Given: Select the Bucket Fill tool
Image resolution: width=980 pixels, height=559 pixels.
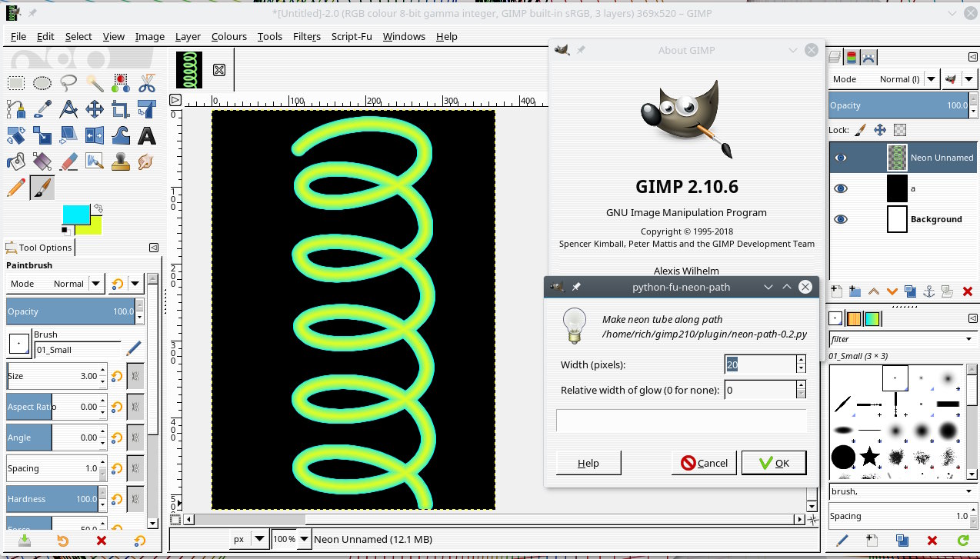Looking at the screenshot, I should (16, 161).
